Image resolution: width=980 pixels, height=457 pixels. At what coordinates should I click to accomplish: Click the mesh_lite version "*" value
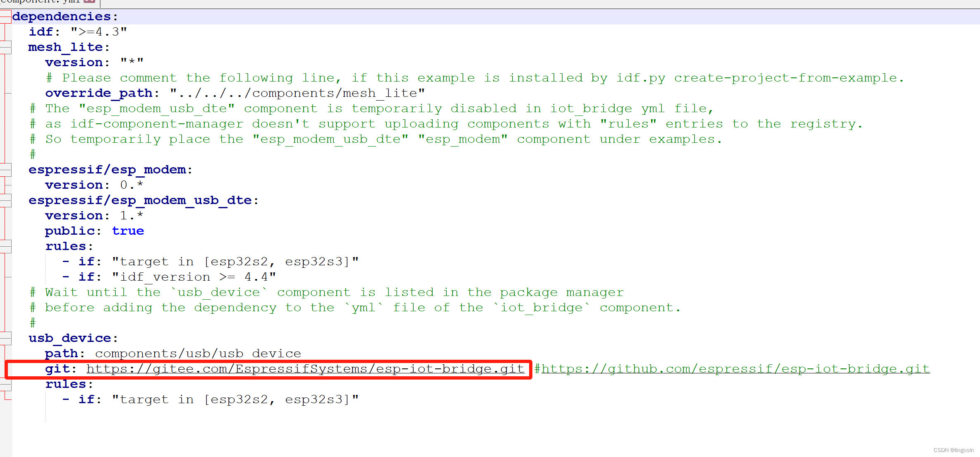point(132,63)
